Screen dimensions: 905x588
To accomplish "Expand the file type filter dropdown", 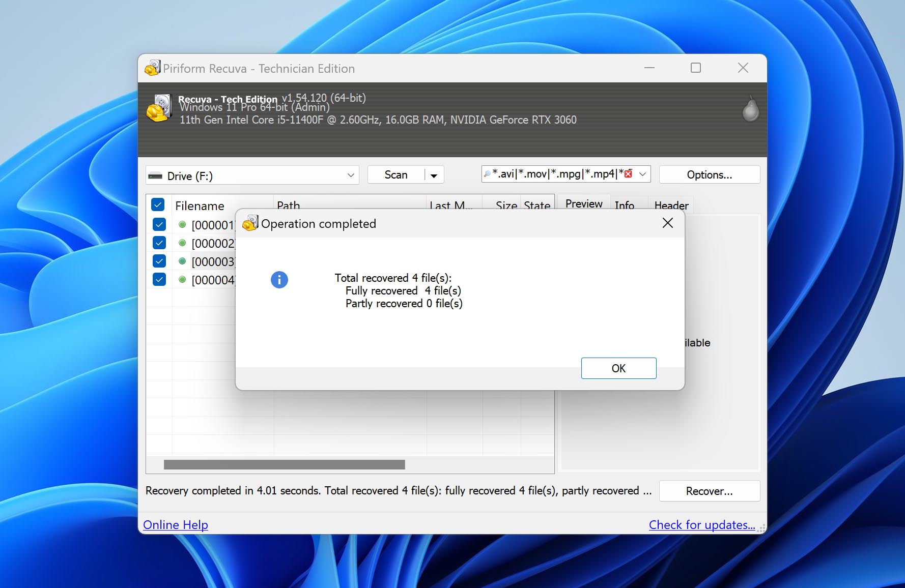I will pos(643,174).
